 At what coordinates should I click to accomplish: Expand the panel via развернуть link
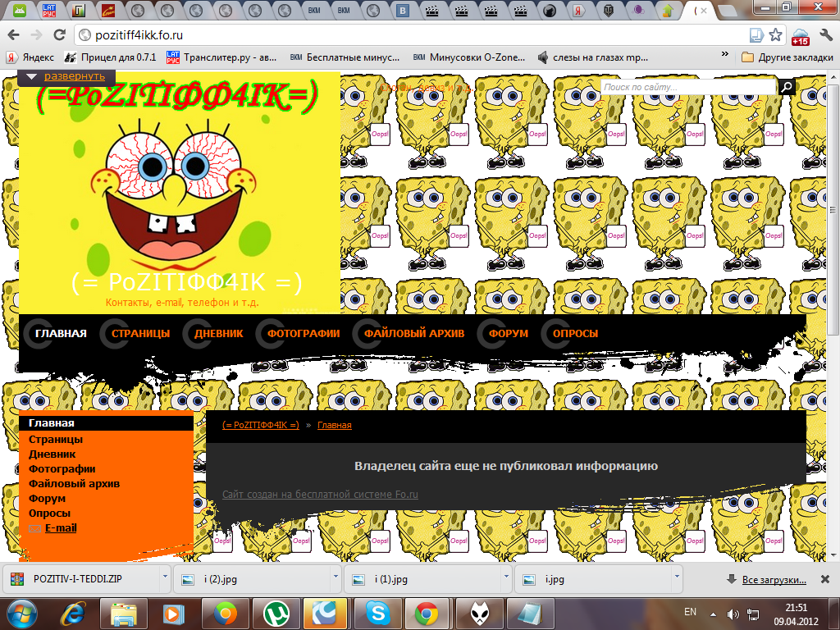(x=75, y=76)
